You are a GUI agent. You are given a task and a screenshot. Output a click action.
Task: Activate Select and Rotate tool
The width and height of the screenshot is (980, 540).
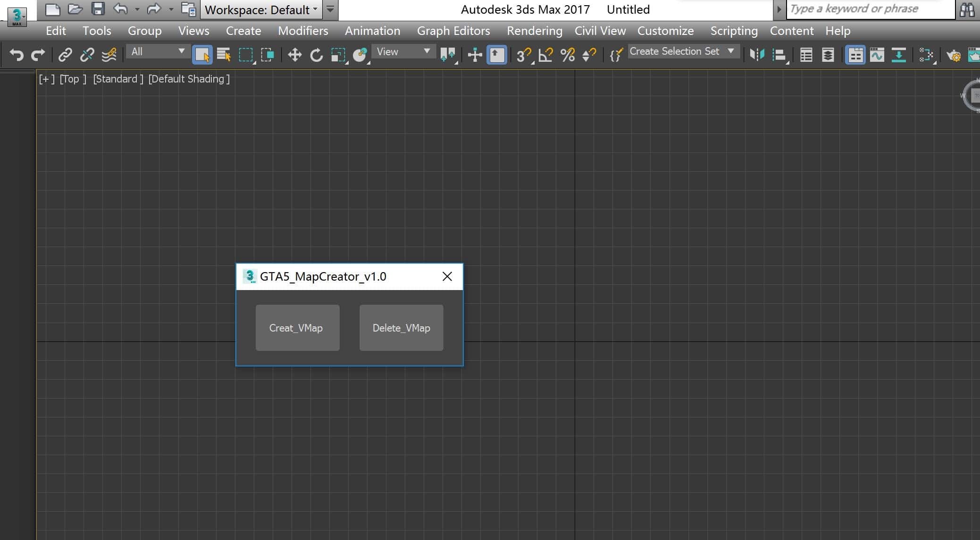317,55
